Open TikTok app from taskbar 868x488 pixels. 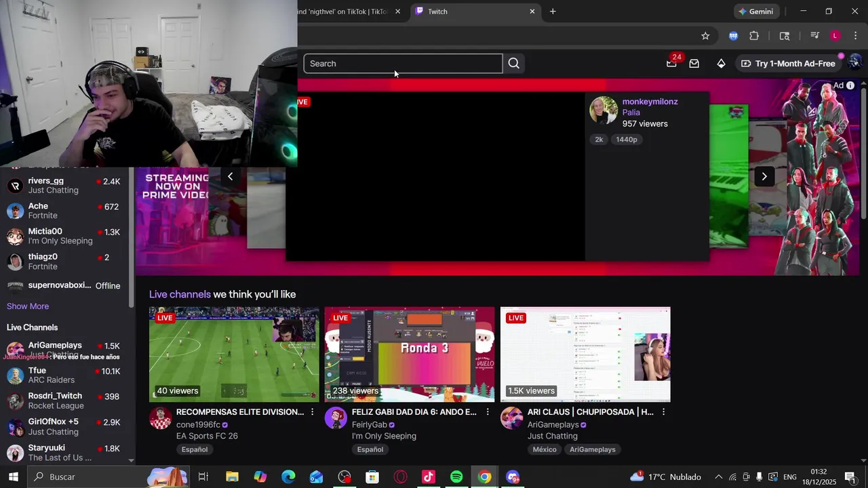pos(428,476)
